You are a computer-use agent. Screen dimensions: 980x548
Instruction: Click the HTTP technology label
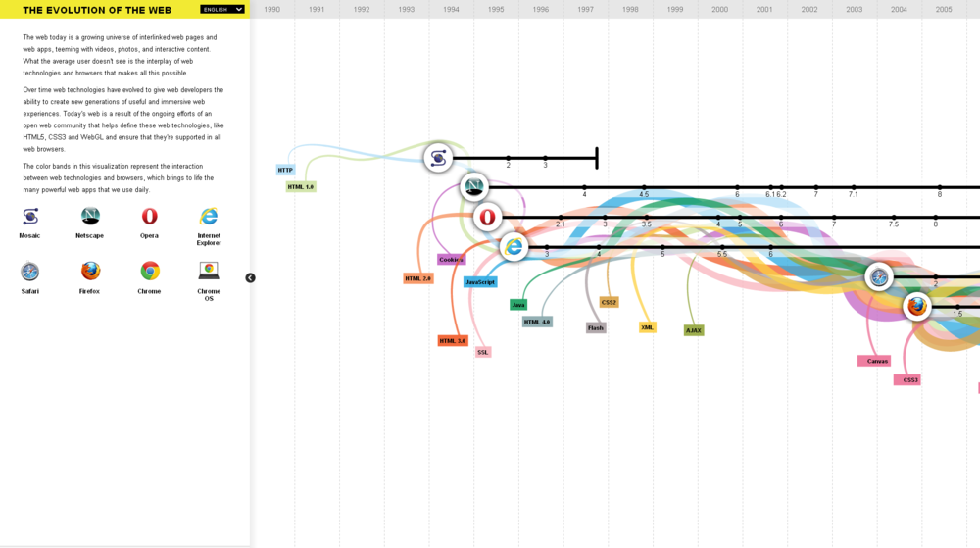coord(285,170)
